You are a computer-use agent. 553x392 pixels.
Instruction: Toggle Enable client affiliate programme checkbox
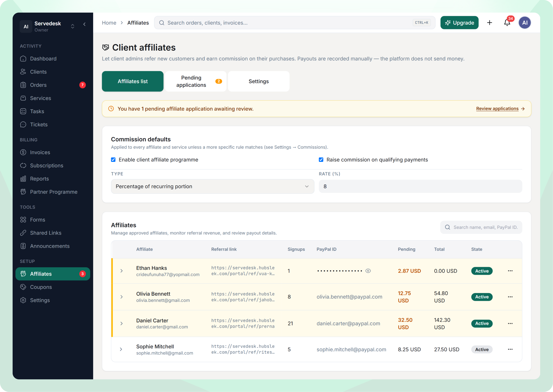113,160
